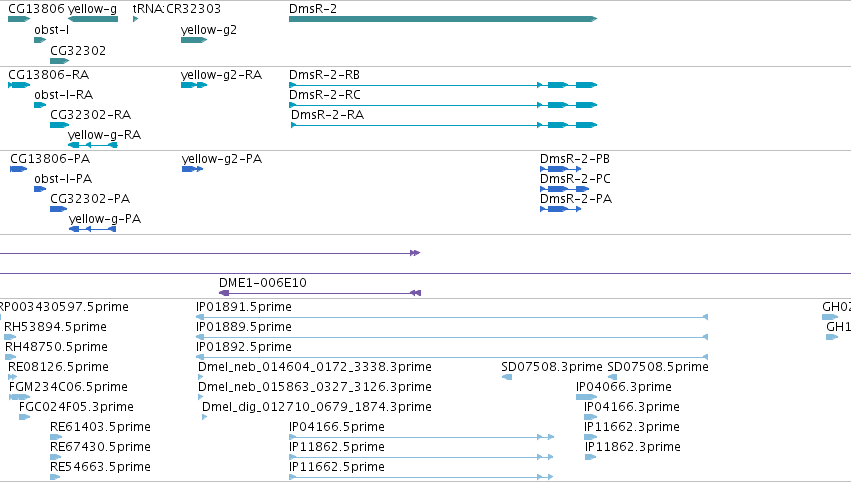The width and height of the screenshot is (851, 482).
Task: Click the CG32302-PA protein label
Action: tap(90, 199)
